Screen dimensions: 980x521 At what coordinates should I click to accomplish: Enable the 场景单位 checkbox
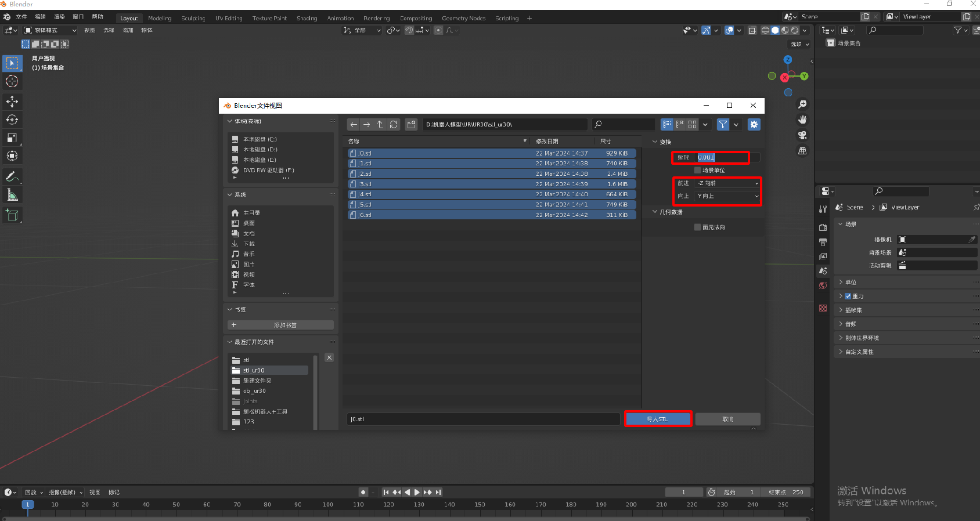(x=697, y=170)
